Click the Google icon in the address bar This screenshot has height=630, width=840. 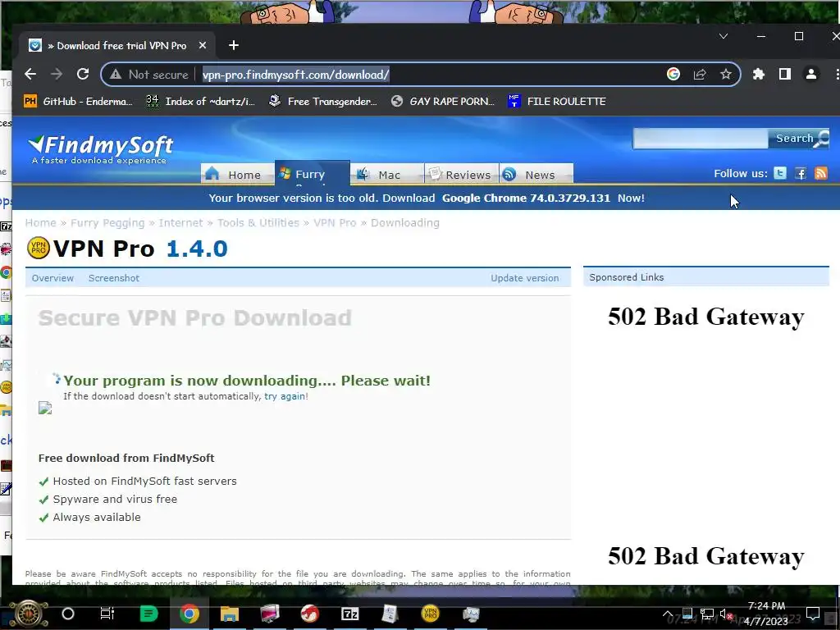(x=673, y=74)
